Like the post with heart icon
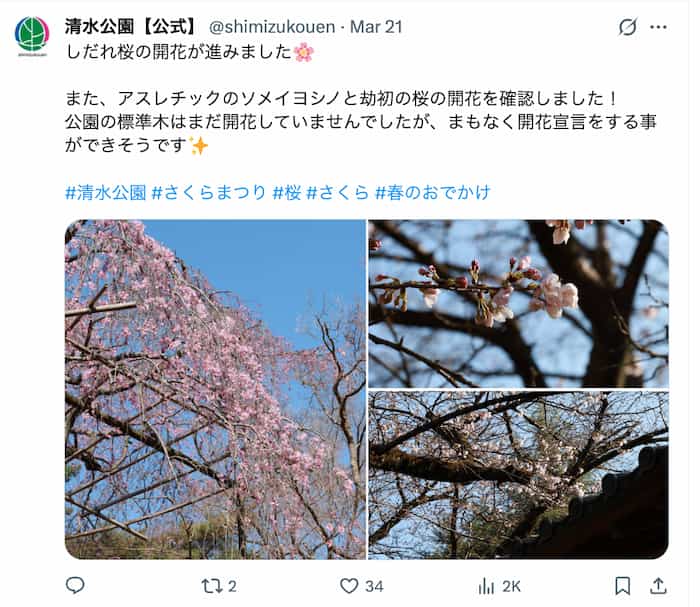The height and width of the screenshot is (607, 700). pyautogui.click(x=349, y=586)
